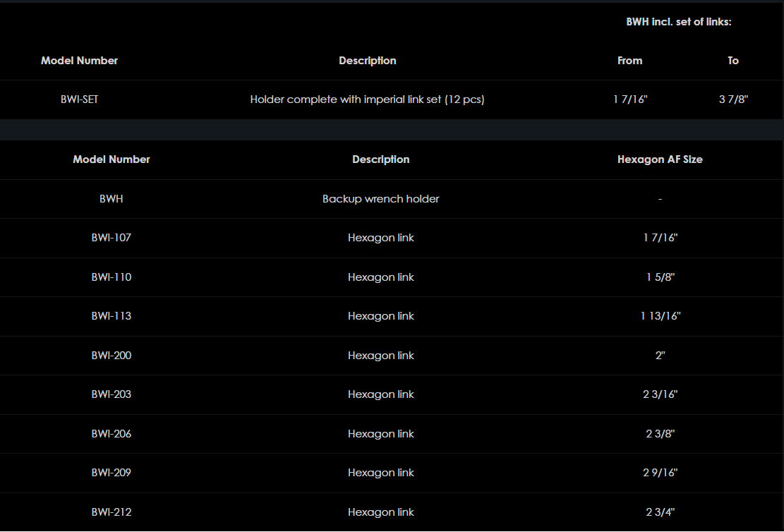Click model number BWI-110

111,277
